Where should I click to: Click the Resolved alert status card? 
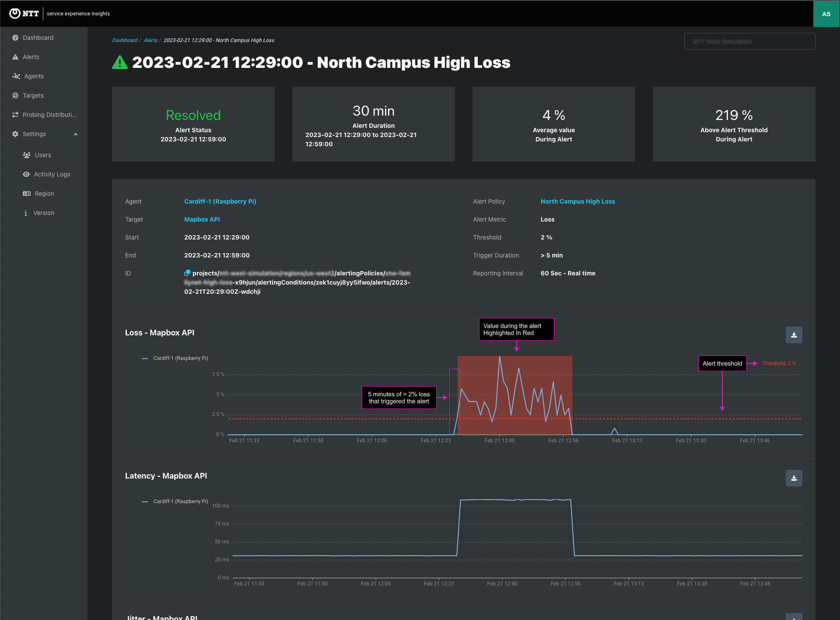click(193, 124)
